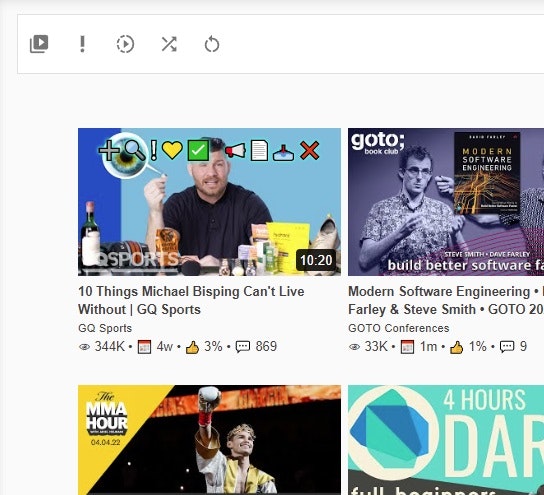This screenshot has width=544, height=495.
Task: Click the 344K views count
Action: 110,347
